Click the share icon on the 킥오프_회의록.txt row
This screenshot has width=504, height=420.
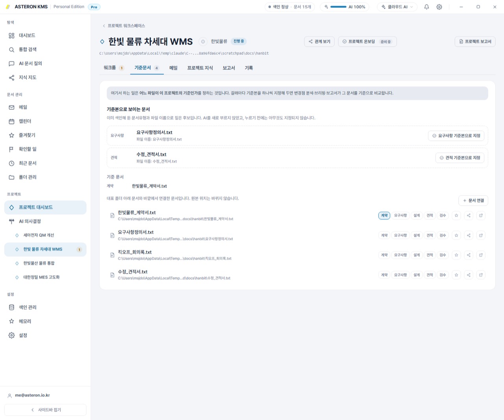coord(469,255)
